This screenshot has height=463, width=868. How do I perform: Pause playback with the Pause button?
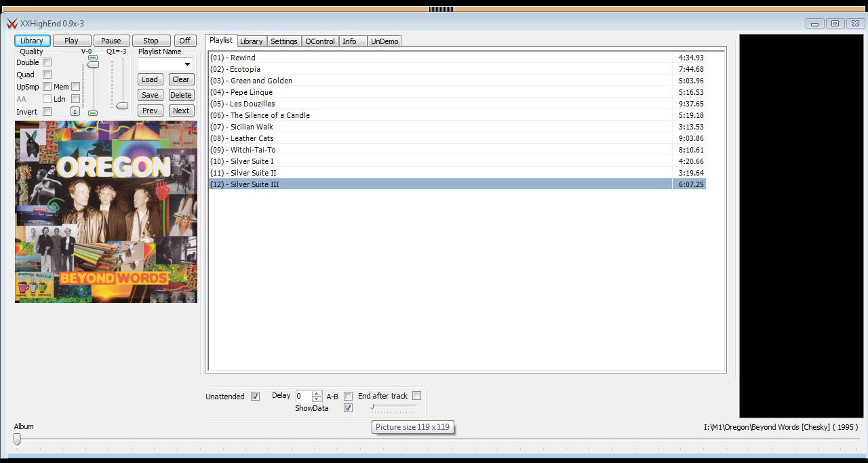(111, 41)
